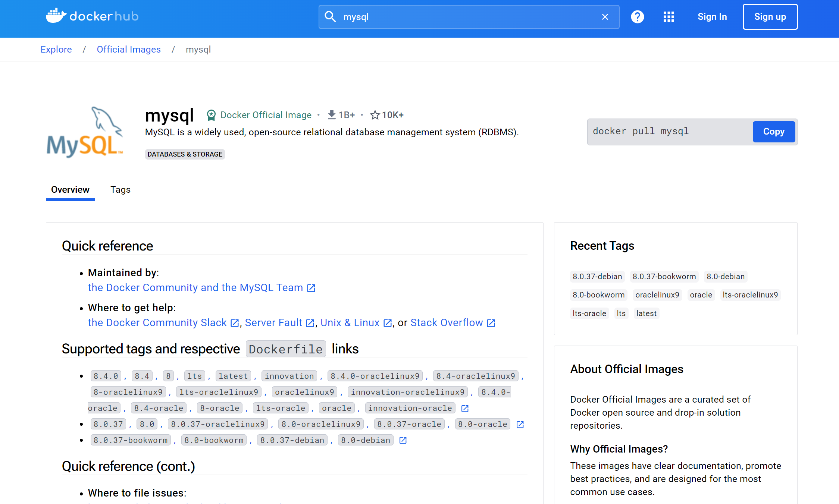Click the 8.0.37-oraclelinux9 supported tag

[218, 424]
